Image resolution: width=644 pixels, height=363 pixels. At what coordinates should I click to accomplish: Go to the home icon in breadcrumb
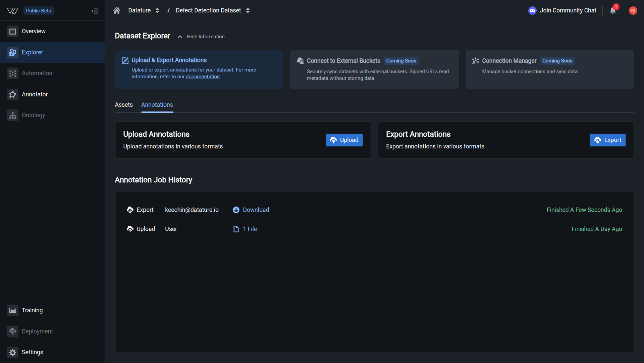click(x=117, y=10)
